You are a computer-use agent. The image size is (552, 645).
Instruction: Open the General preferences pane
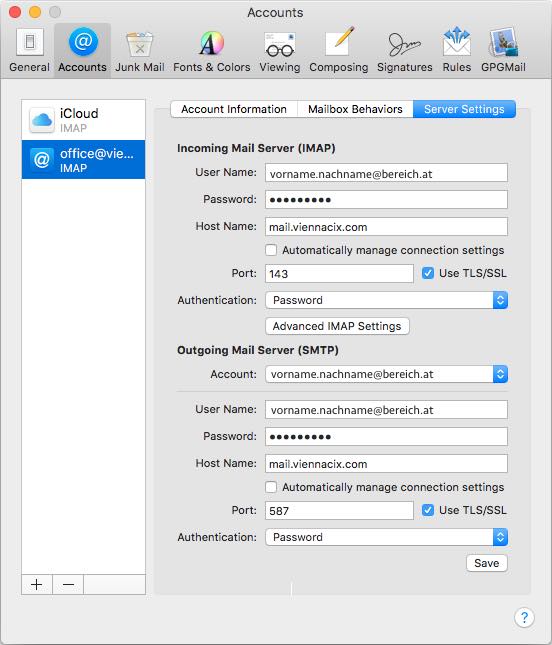pos(29,50)
